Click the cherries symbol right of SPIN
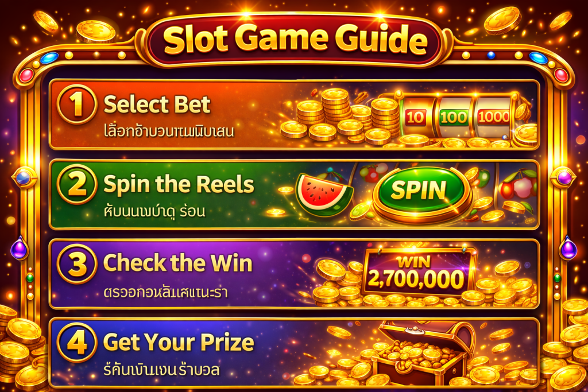Image resolution: width=588 pixels, height=392 pixels. [519, 184]
